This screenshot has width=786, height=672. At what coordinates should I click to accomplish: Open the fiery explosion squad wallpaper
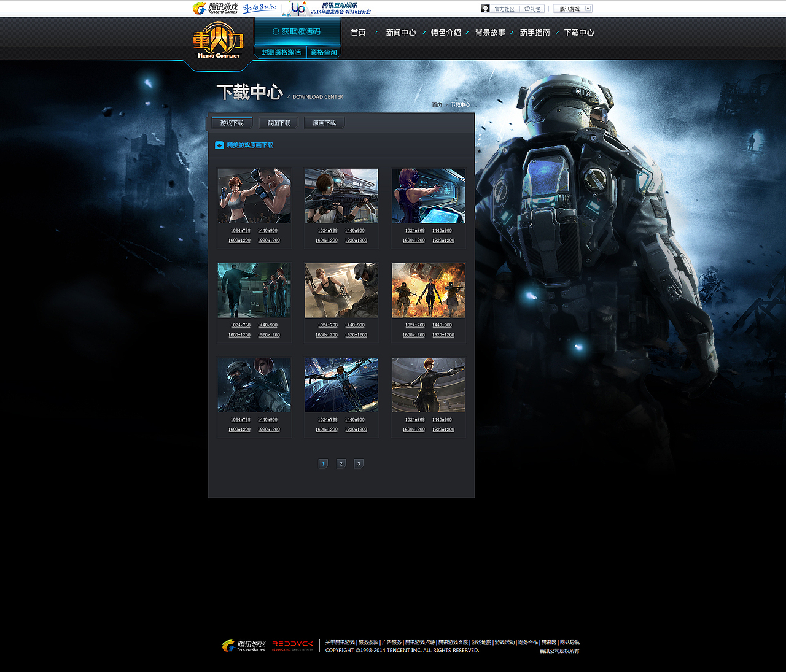[x=429, y=290]
